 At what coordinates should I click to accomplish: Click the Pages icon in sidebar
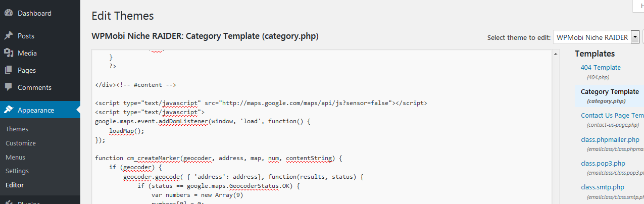(x=8, y=70)
